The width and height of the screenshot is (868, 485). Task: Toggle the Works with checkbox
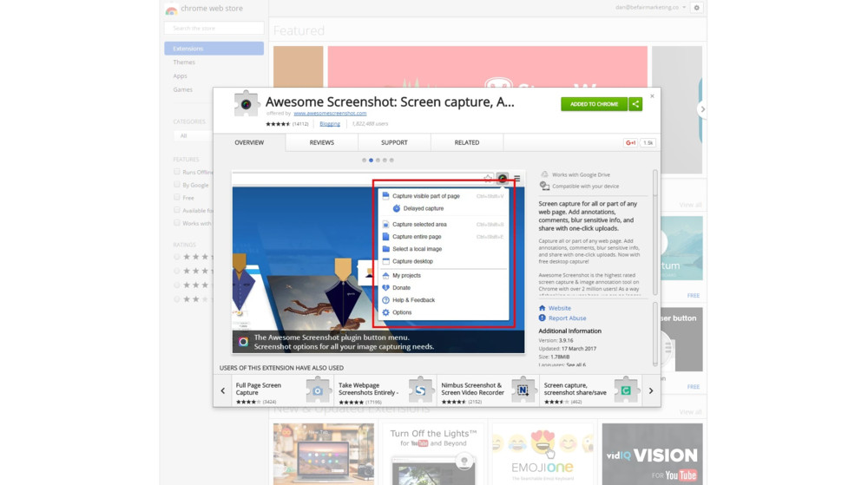click(x=177, y=223)
